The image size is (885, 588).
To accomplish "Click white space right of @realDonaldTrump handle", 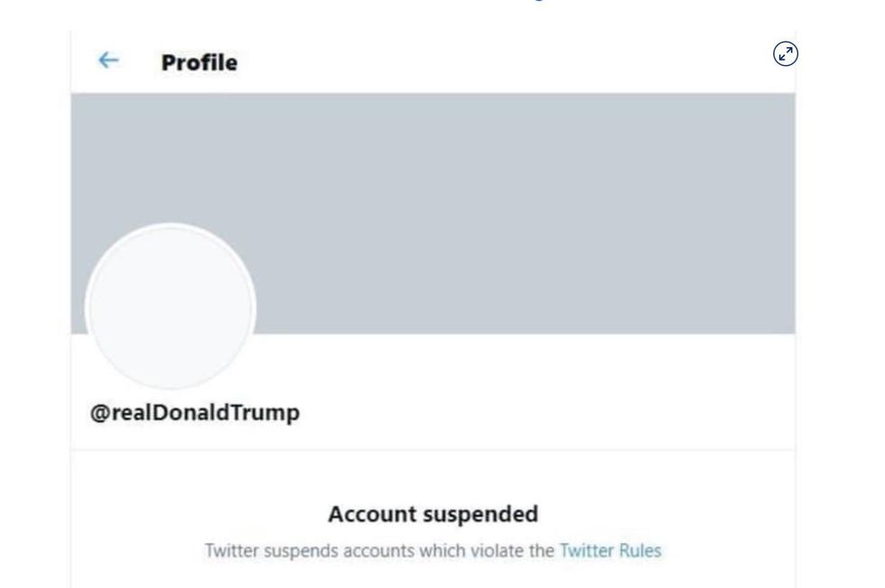I will (x=542, y=414).
